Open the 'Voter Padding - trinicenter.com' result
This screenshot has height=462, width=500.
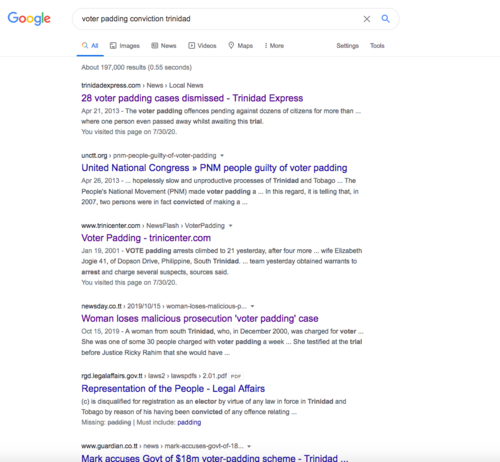tap(146, 238)
